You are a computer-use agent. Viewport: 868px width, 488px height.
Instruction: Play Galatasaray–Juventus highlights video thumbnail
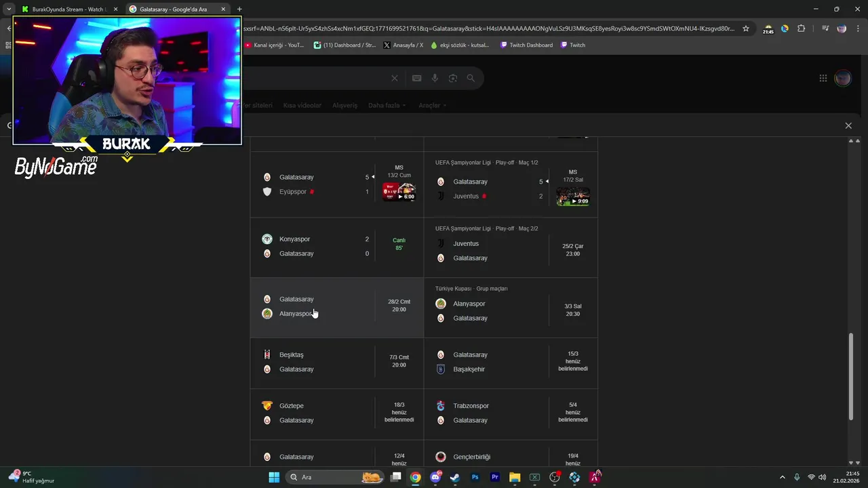[x=573, y=197]
